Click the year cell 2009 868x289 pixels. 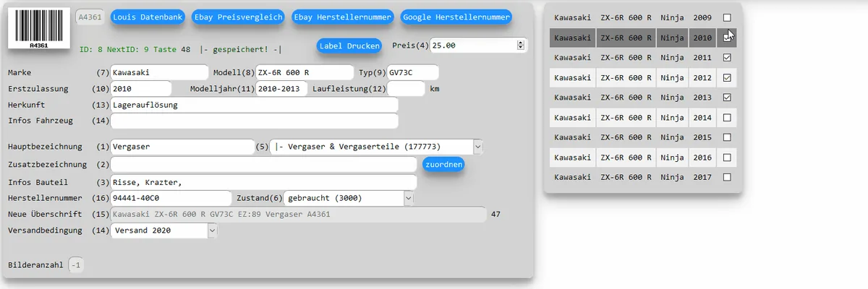pyautogui.click(x=702, y=17)
